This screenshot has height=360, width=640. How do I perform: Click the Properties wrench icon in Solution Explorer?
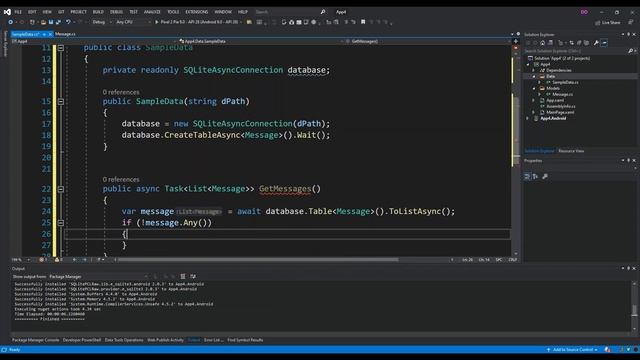pos(596,43)
